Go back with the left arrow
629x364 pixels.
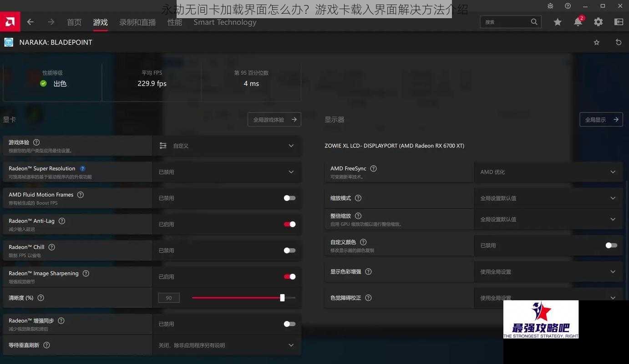click(x=30, y=22)
